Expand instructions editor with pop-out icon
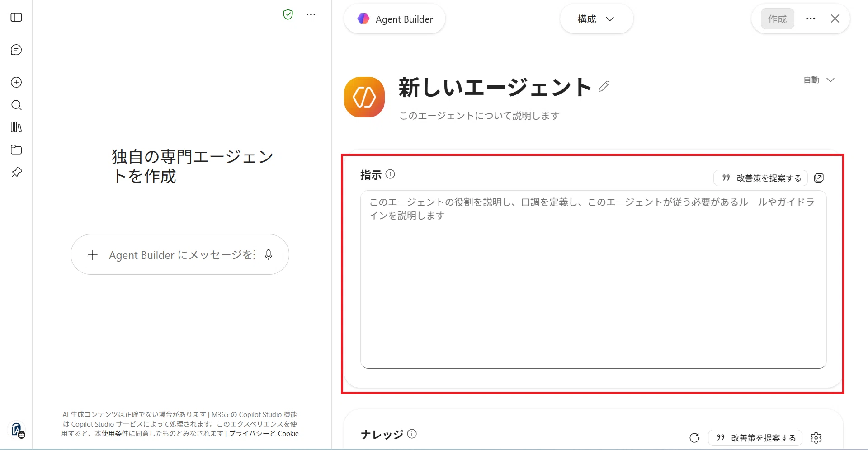868x450 pixels. (x=819, y=178)
